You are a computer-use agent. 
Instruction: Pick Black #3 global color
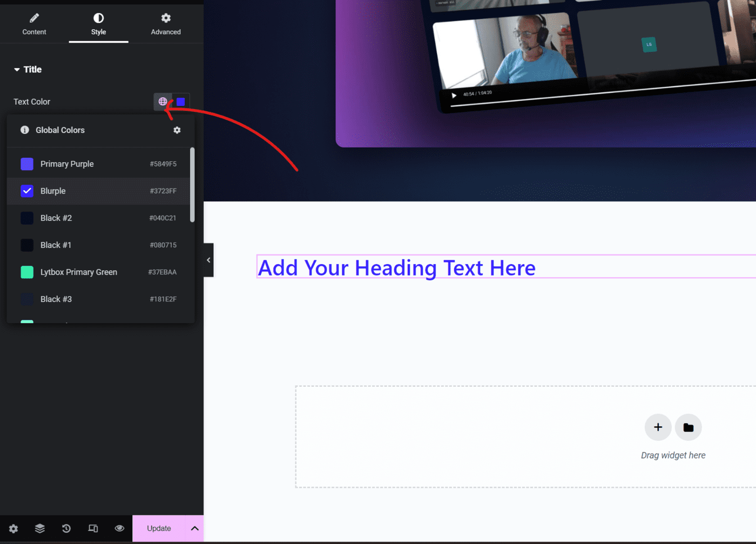(98, 299)
